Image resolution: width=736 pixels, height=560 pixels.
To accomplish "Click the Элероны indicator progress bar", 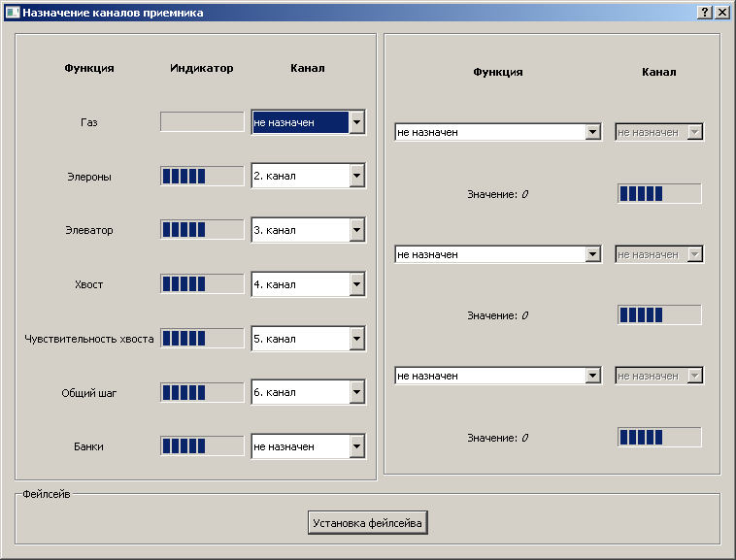I will (x=202, y=177).
